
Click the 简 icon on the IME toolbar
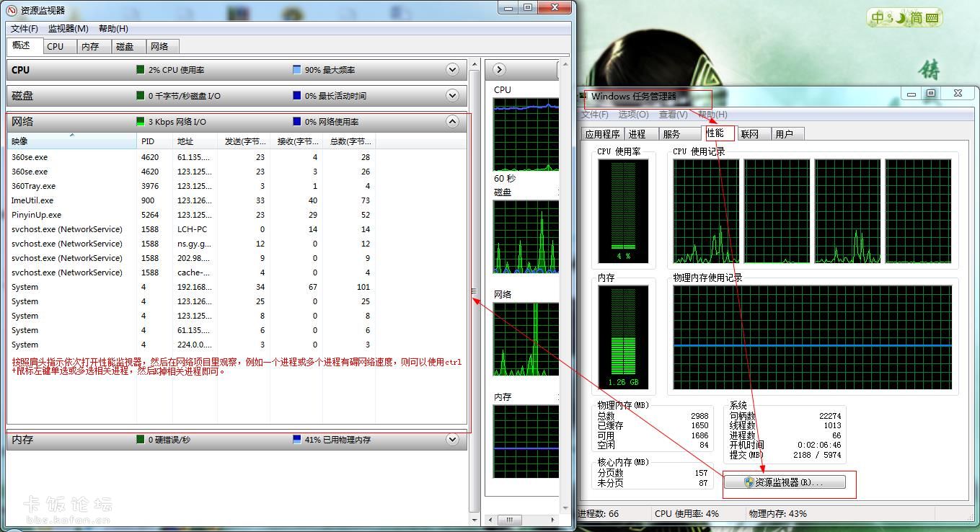pyautogui.click(x=916, y=17)
